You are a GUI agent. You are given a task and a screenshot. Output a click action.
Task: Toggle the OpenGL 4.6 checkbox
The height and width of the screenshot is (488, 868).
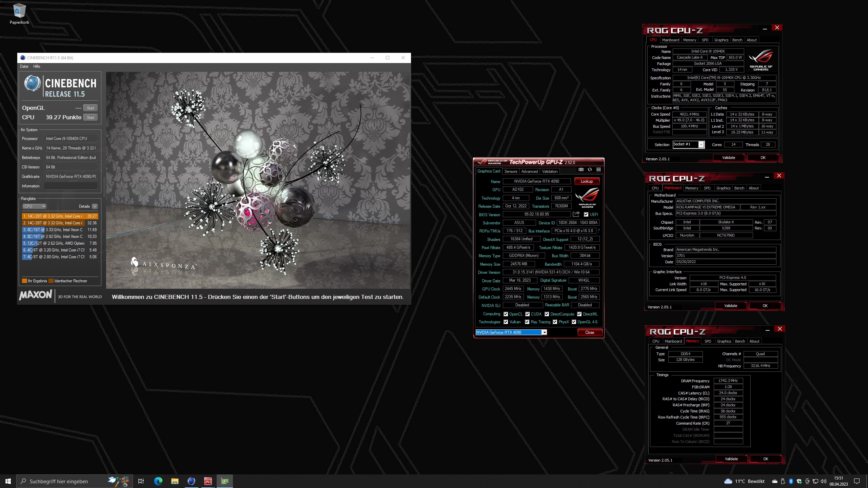click(574, 322)
